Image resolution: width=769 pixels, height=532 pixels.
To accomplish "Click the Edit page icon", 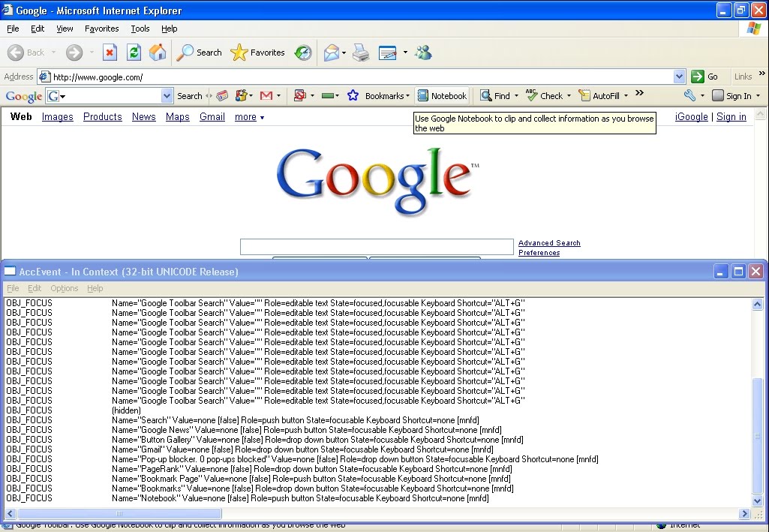I will (387, 53).
